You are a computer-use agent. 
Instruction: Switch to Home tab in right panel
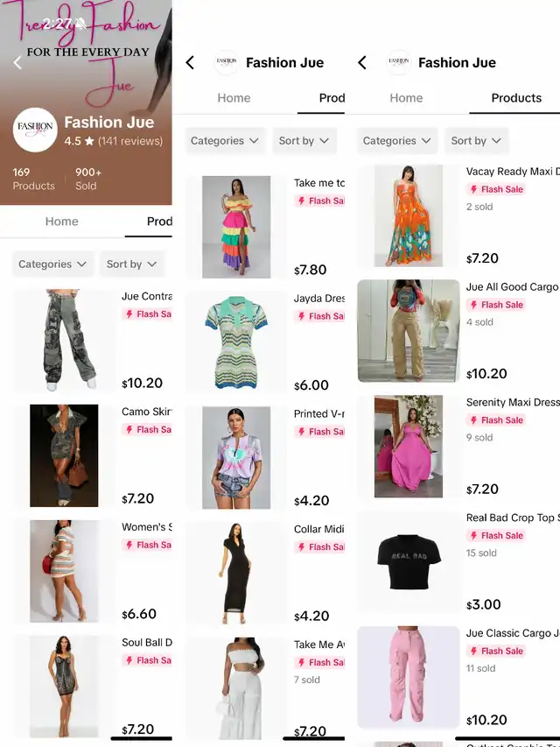pyautogui.click(x=406, y=98)
